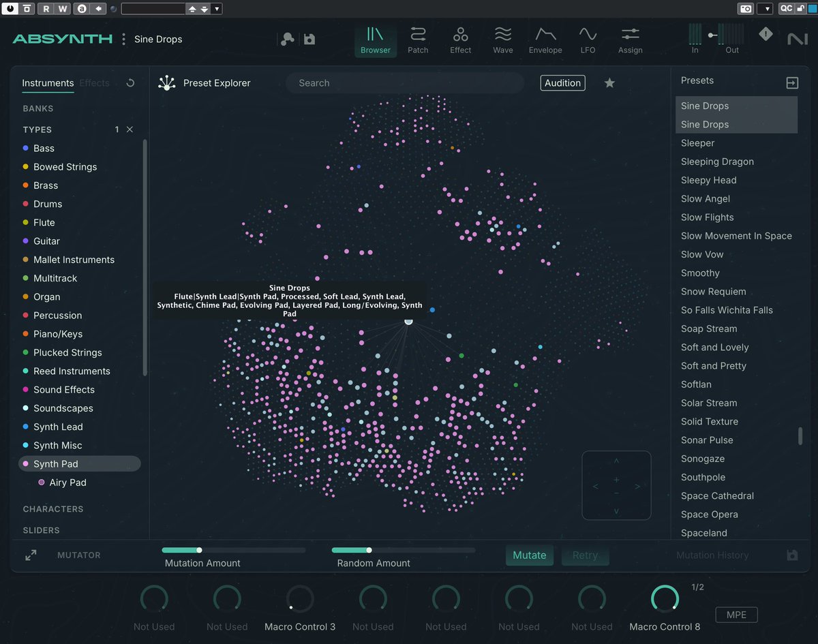Open the Browser view
This screenshot has width=818, height=644.
coord(376,40)
